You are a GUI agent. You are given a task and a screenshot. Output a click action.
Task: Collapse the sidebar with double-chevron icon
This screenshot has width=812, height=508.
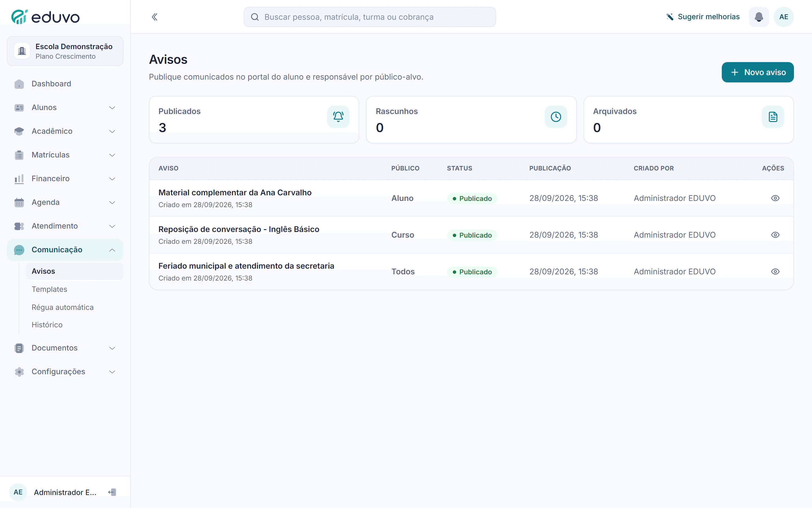(x=154, y=17)
